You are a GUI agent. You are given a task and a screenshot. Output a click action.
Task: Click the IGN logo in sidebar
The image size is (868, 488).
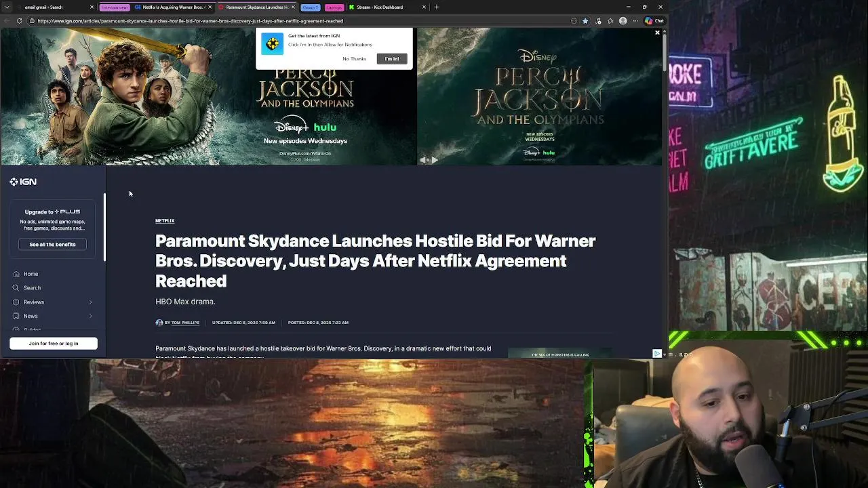click(x=23, y=182)
